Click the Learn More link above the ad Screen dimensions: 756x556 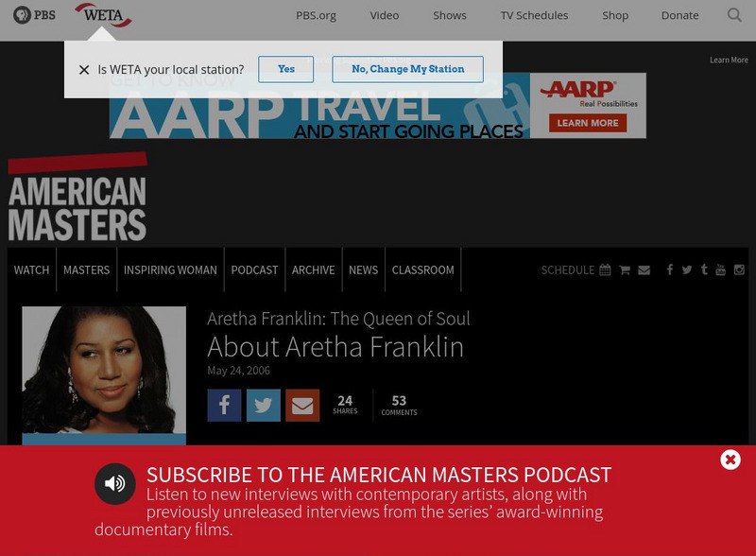729,60
